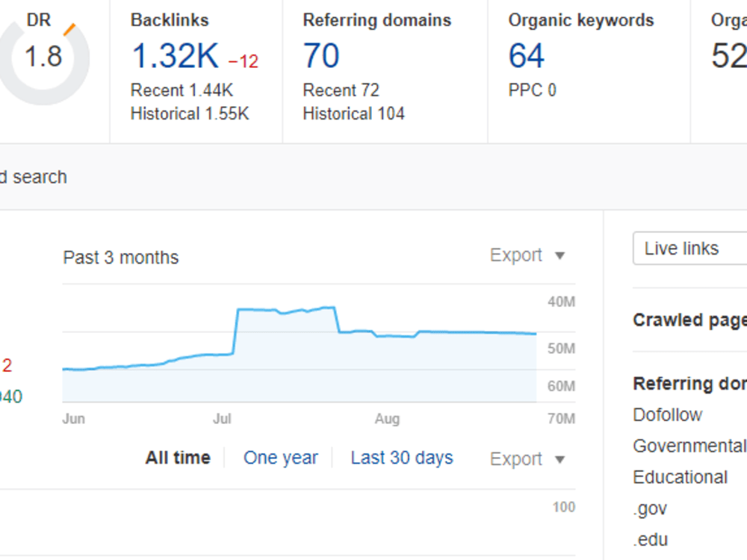Viewport: 747px width, 560px height.
Task: Click the Educational row label
Action: pos(680,477)
